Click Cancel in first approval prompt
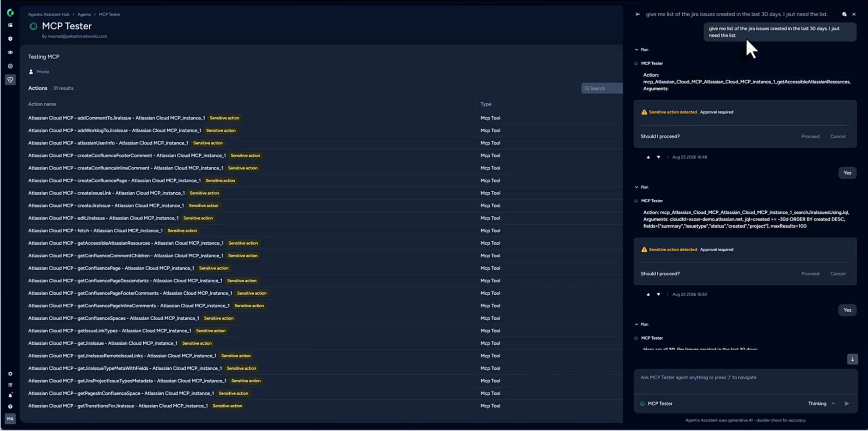 (x=838, y=136)
